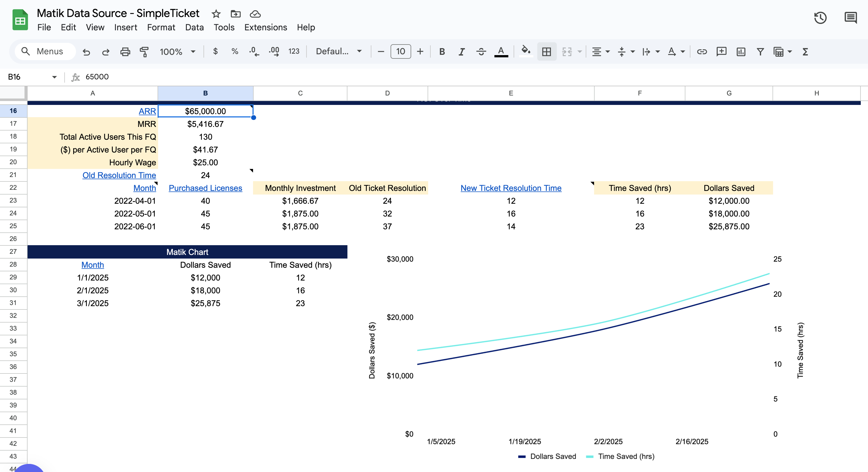Expand merge cells options arrow
Image resolution: width=868 pixels, height=472 pixels.
(580, 51)
